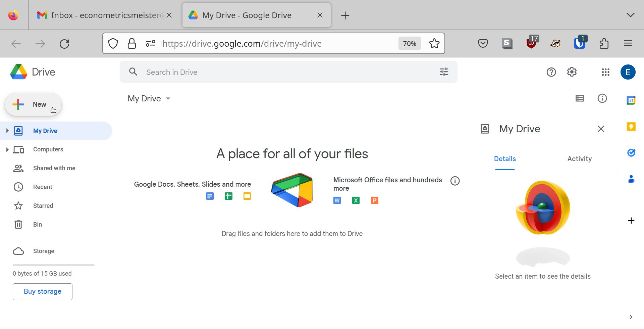
Task: Go back one page
Action: pyautogui.click(x=16, y=44)
